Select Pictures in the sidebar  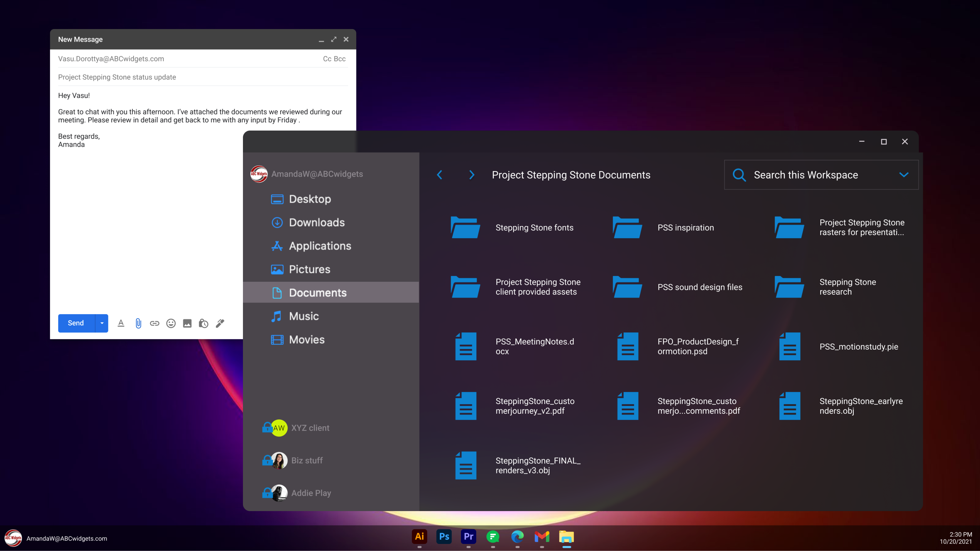(x=331, y=269)
